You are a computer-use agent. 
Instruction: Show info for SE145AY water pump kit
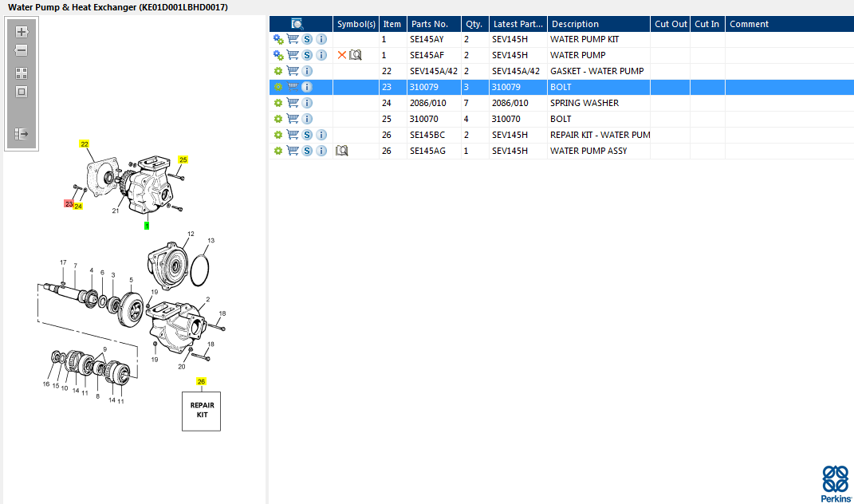(321, 39)
